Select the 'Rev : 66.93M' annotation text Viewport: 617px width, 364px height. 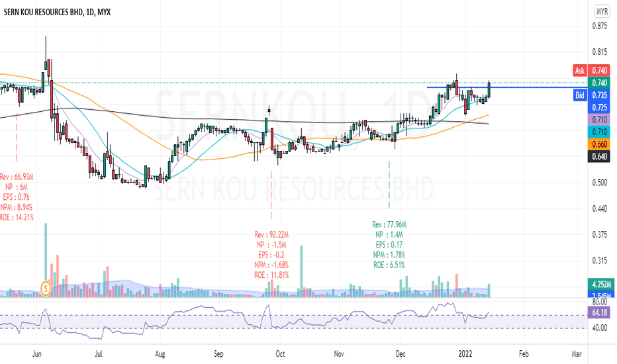click(x=17, y=177)
